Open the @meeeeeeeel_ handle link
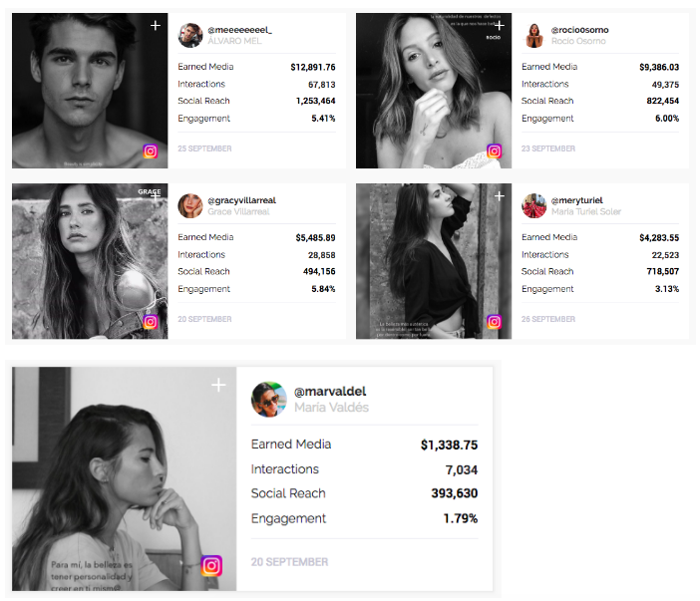 pyautogui.click(x=239, y=30)
